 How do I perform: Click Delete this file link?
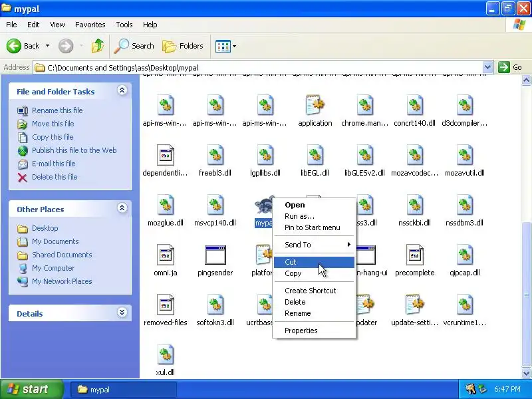tap(55, 177)
